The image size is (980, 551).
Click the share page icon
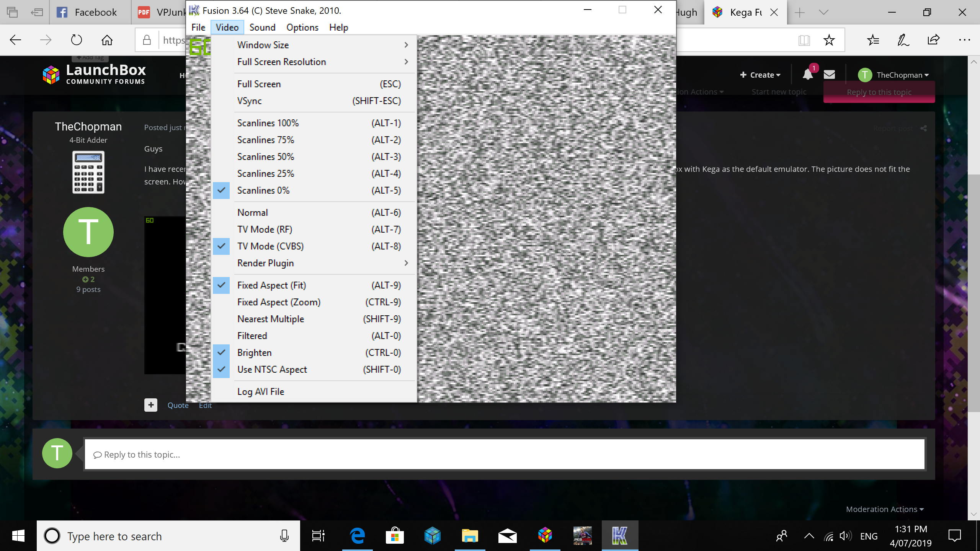click(x=934, y=40)
